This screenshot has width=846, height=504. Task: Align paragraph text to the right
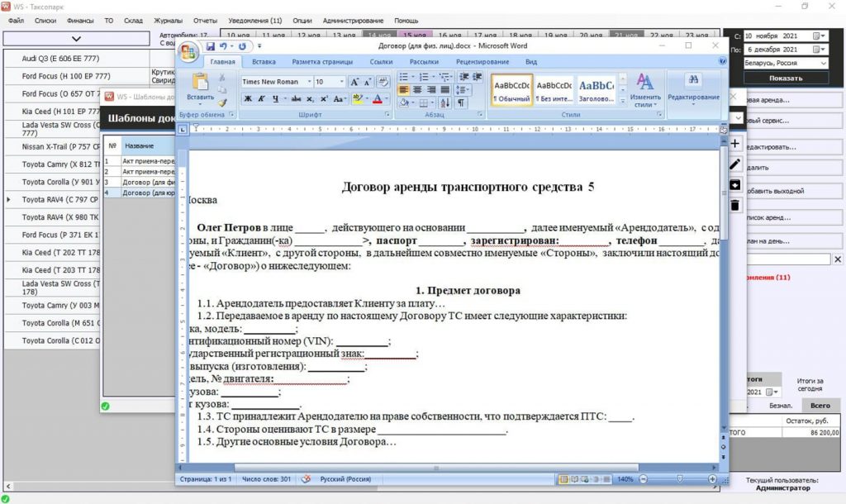tap(431, 89)
